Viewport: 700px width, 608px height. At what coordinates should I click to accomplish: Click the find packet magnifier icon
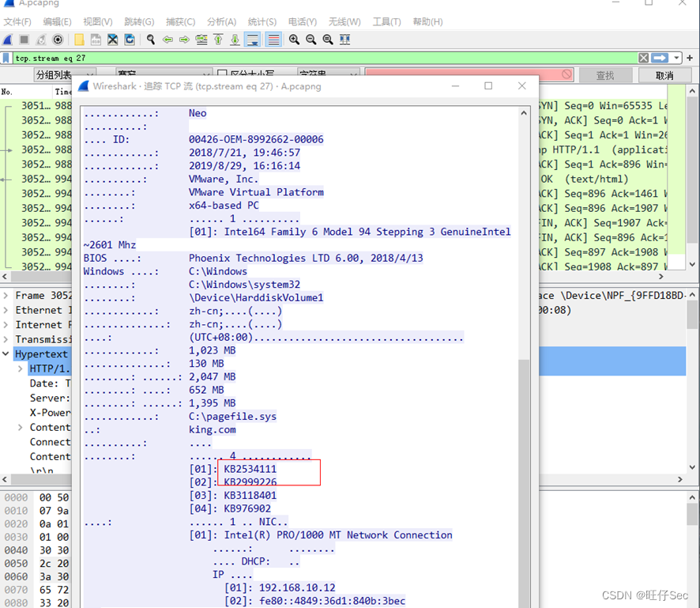point(149,40)
